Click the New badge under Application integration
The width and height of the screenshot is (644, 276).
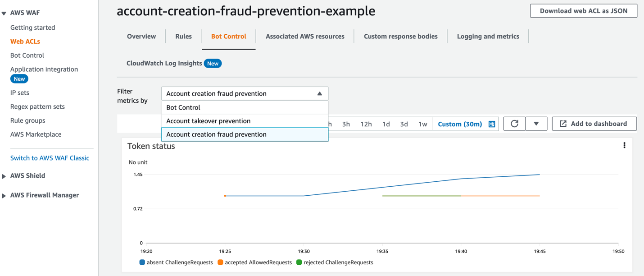tap(19, 78)
